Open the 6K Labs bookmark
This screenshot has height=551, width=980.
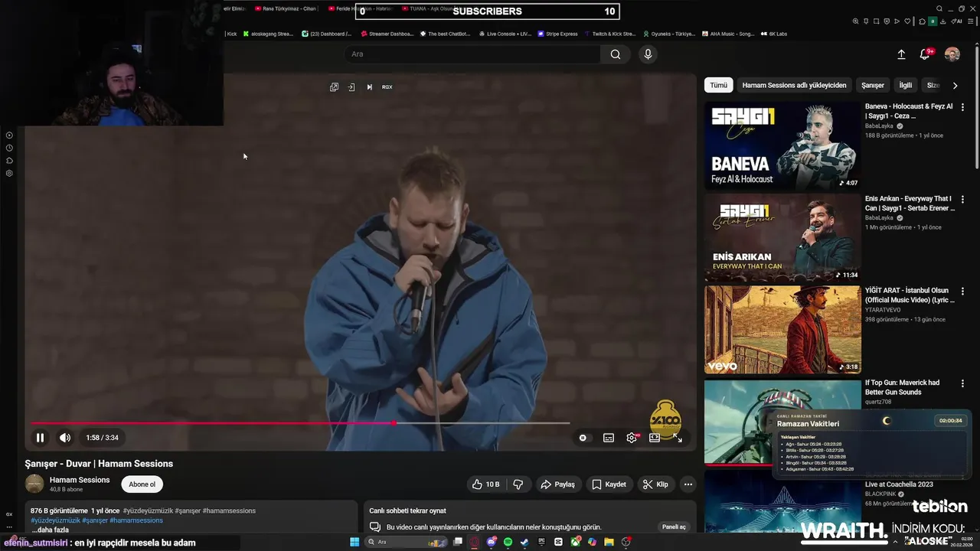774,34
